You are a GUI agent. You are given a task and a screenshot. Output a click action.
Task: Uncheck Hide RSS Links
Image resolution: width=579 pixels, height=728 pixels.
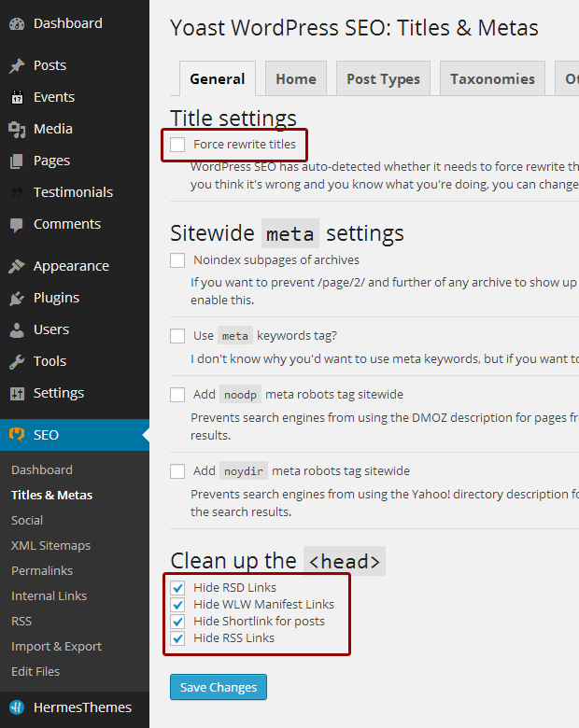pyautogui.click(x=177, y=637)
